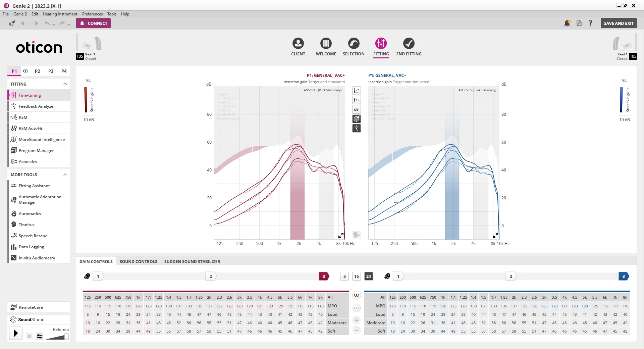This screenshot has width=644, height=349.
Task: Select 24 channel gain view
Action: (x=369, y=276)
